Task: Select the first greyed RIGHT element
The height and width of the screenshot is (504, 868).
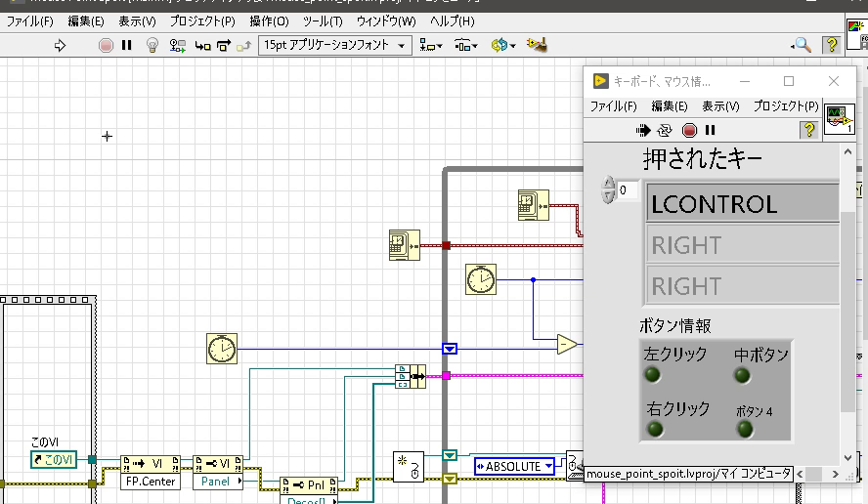Action: point(743,245)
